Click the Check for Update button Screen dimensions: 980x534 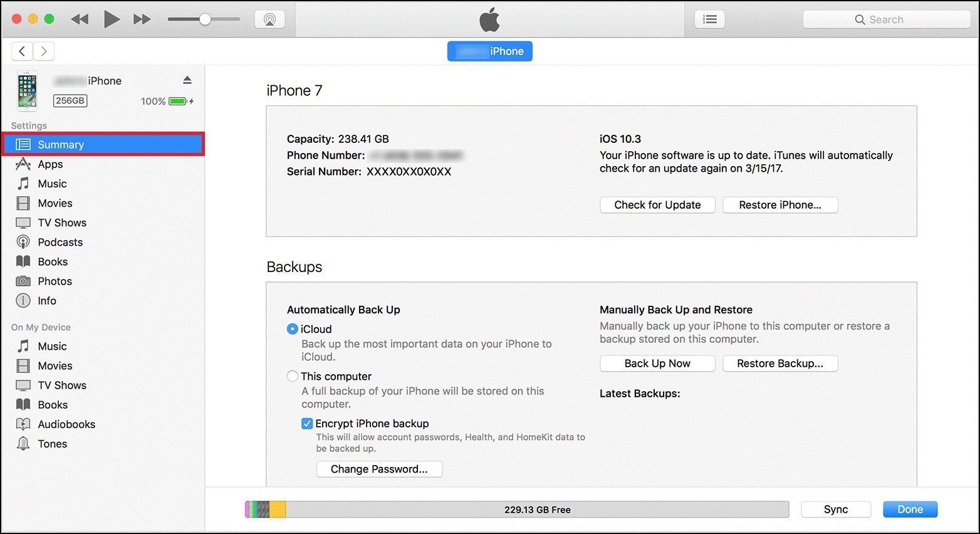[x=657, y=205]
